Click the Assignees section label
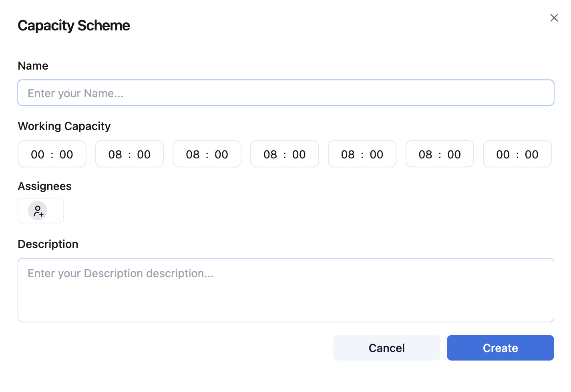571x392 pixels. 44,186
